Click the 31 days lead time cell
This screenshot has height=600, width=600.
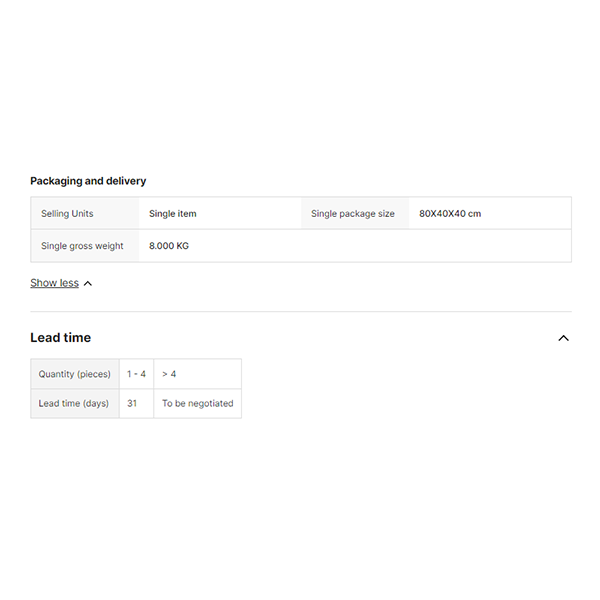click(x=132, y=404)
